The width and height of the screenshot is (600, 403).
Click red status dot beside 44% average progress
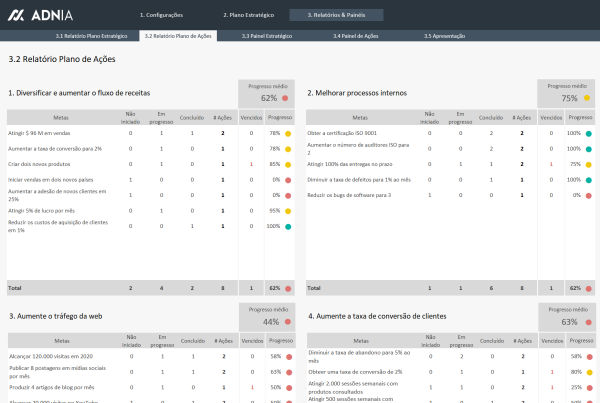coord(285,323)
